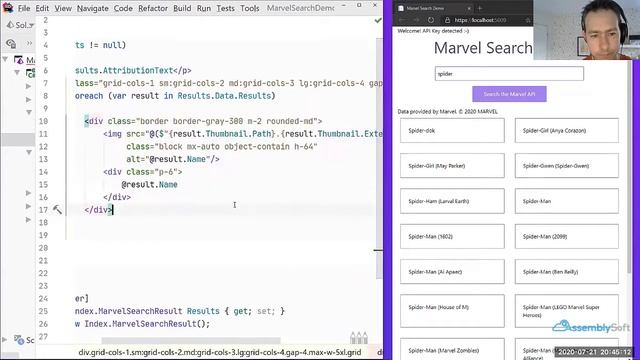
Task: Click the Spider-Man (2099) result card
Action: tap(567, 236)
